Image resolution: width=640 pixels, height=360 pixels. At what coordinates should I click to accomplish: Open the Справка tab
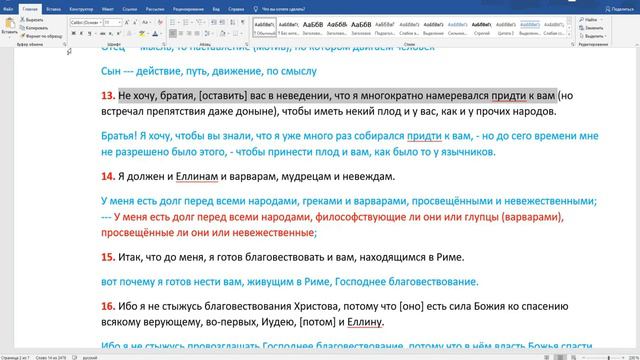tap(236, 9)
